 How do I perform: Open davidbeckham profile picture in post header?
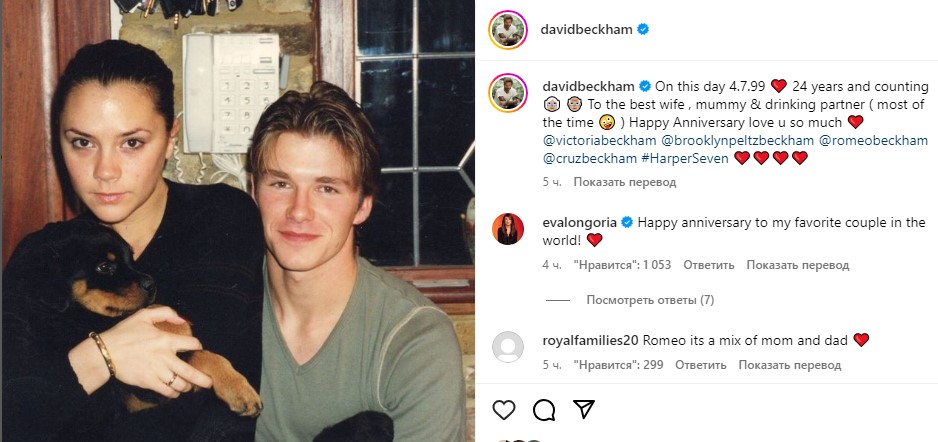[507, 29]
